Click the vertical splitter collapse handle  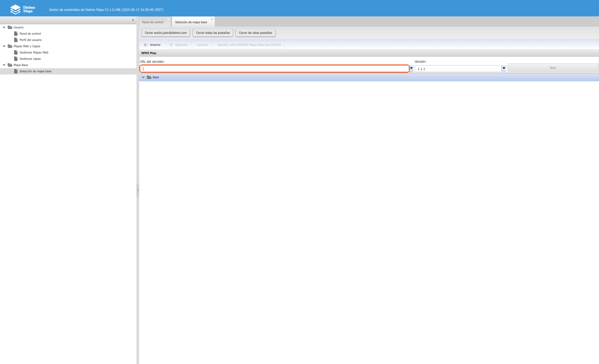point(138,190)
